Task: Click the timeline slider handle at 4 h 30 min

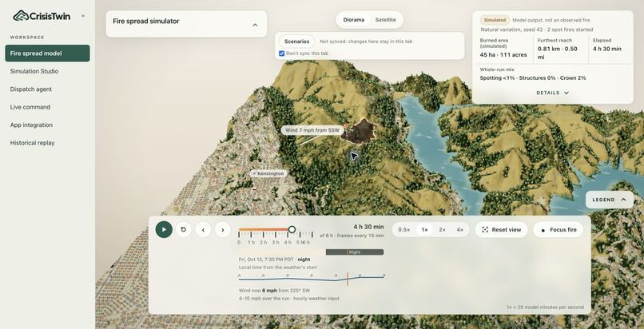Action: click(x=292, y=229)
